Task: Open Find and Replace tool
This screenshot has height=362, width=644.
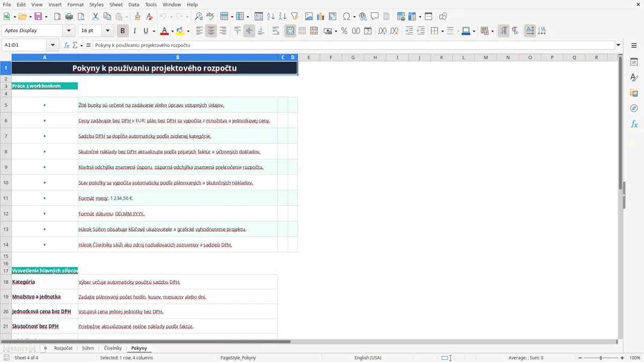Action: pos(199,17)
